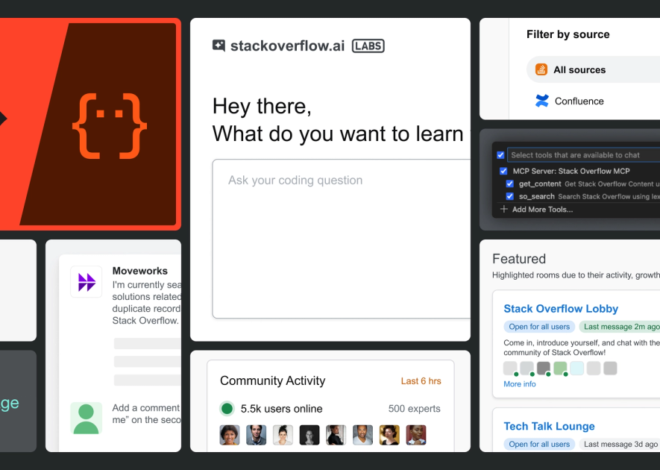This screenshot has width=660, height=470.
Task: Toggle the so_search tool checkbox
Action: pos(510,196)
